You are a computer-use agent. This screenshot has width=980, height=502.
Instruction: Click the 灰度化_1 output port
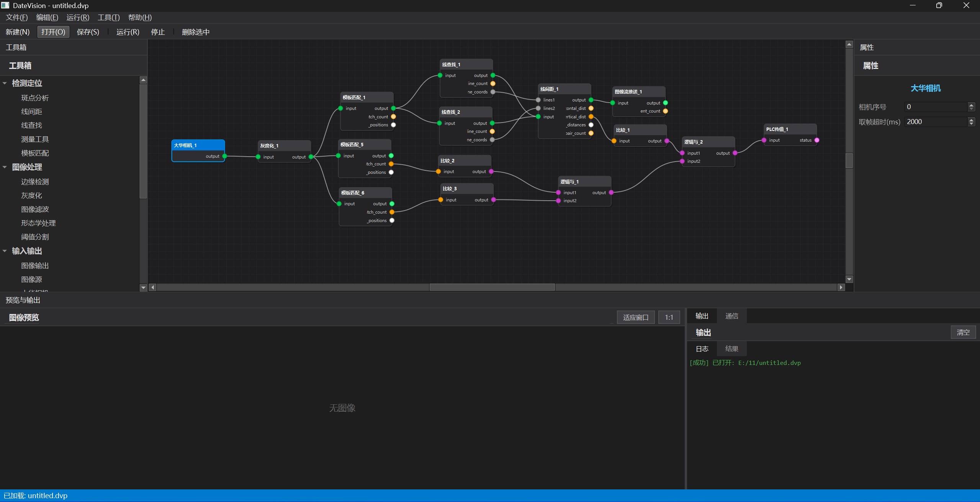[311, 157]
